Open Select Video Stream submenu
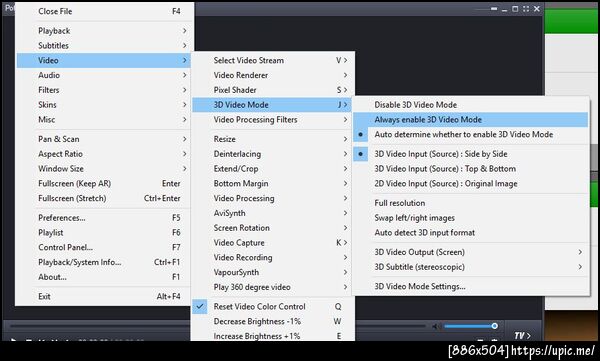600x361 pixels. coord(272,60)
